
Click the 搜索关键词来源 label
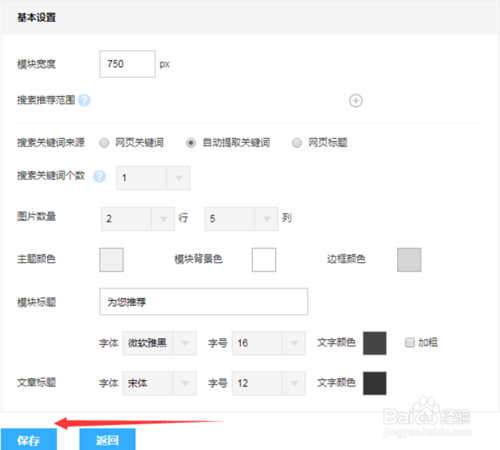[x=51, y=143]
